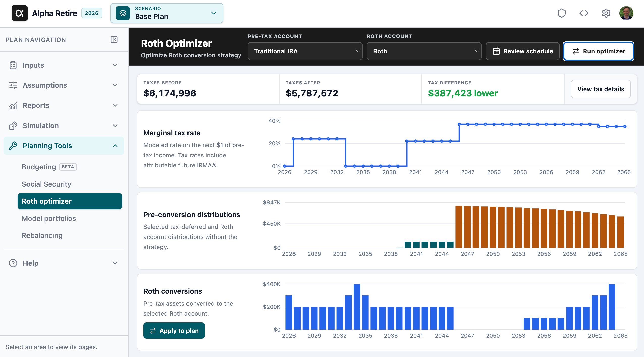644x357 pixels.
Task: Click the Help question mark icon
Action: coord(13,263)
